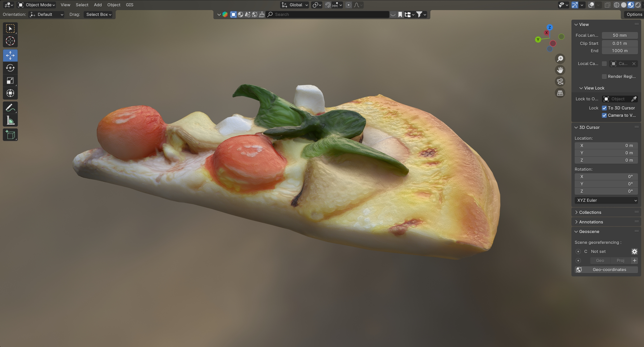Click the Options button

coord(634,14)
